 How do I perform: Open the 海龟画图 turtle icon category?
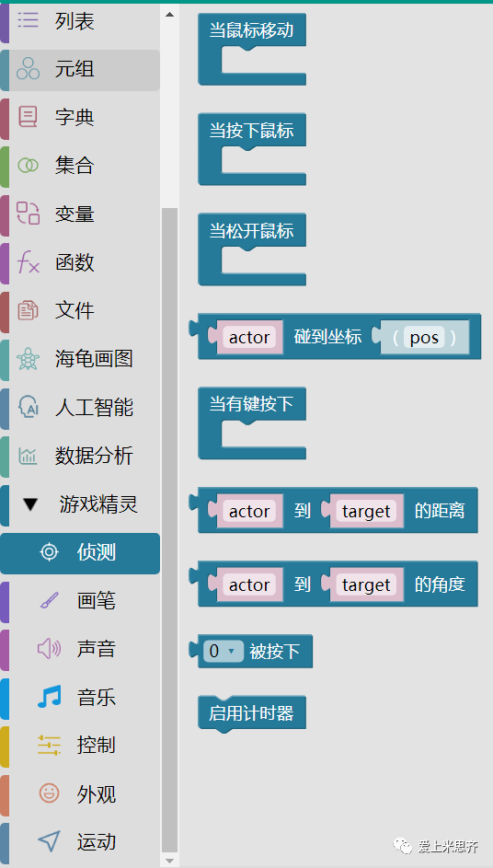[x=28, y=359]
